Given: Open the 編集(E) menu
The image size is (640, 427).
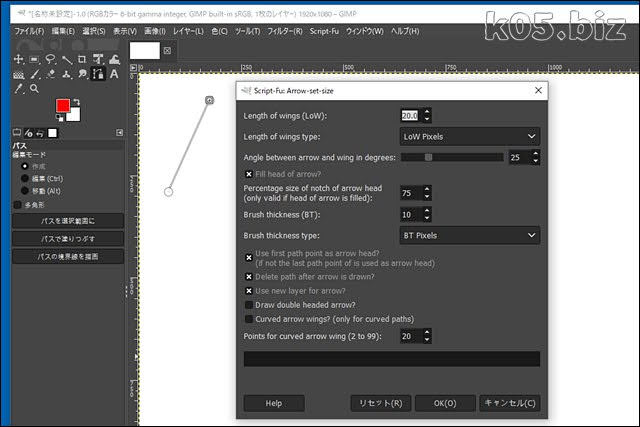Looking at the screenshot, I should pos(63,31).
